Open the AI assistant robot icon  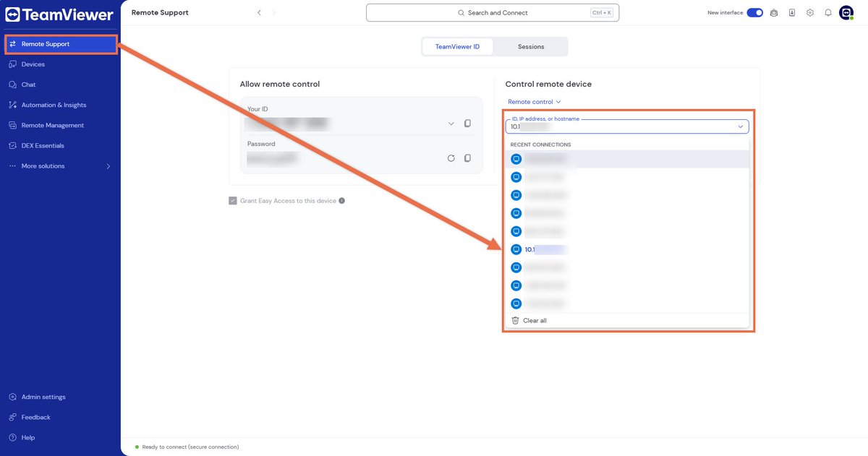(x=774, y=12)
